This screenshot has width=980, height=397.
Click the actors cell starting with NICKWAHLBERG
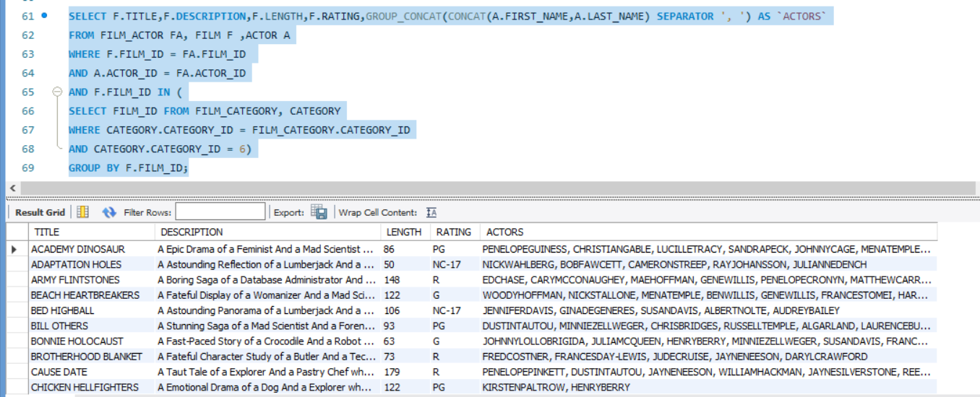click(x=708, y=264)
